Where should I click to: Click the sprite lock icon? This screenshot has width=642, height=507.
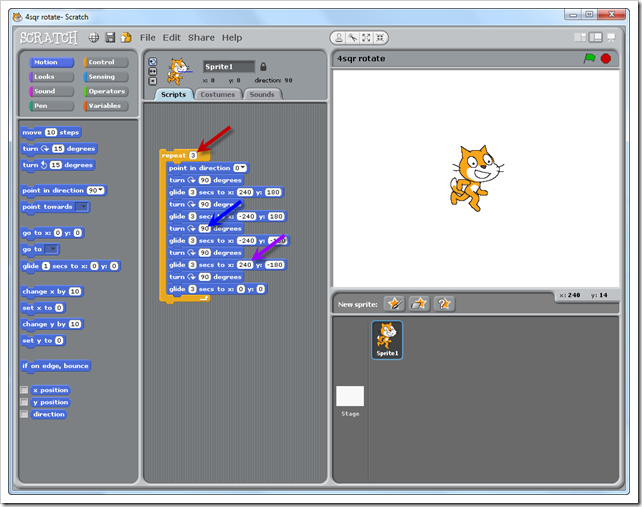[x=263, y=66]
